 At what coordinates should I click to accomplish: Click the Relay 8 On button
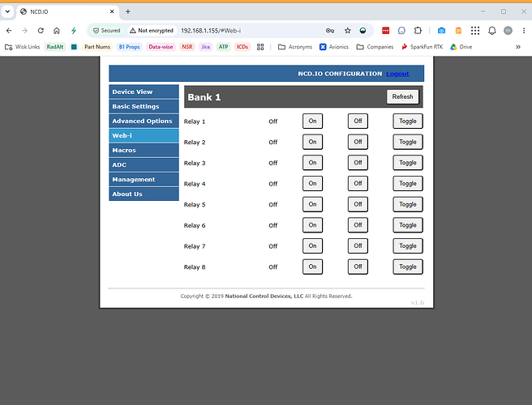[x=312, y=266]
